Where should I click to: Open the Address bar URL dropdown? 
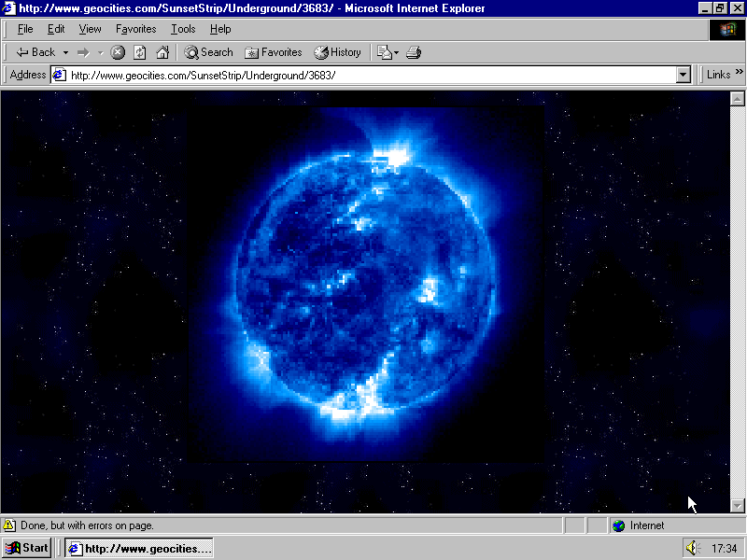(683, 75)
